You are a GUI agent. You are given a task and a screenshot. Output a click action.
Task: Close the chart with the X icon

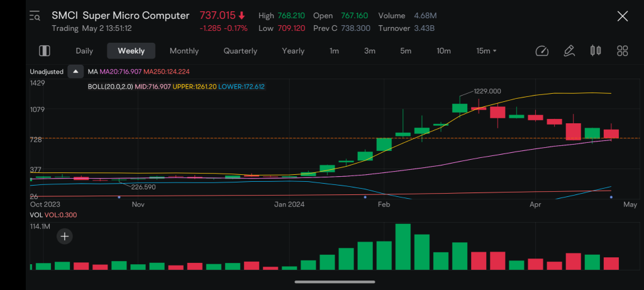622,16
